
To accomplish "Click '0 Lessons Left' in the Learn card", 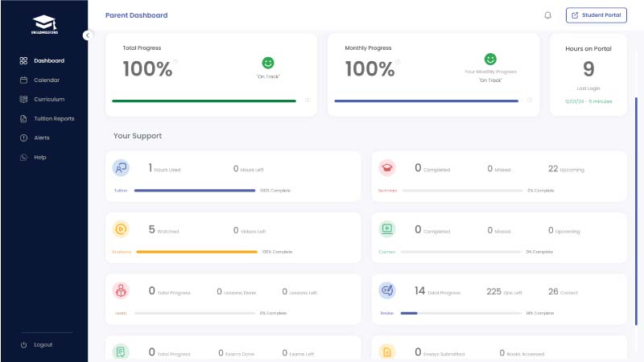I will pyautogui.click(x=299, y=292).
